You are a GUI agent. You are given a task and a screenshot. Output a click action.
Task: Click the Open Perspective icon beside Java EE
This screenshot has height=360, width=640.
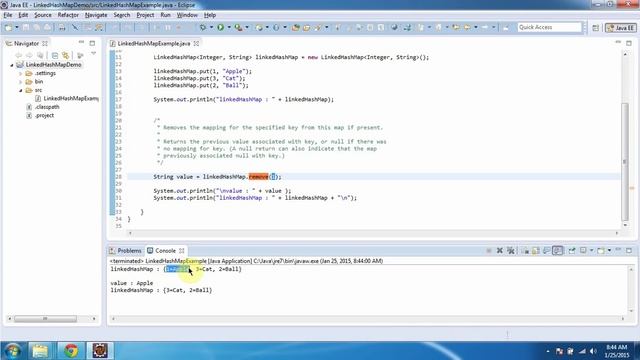pos(596,28)
